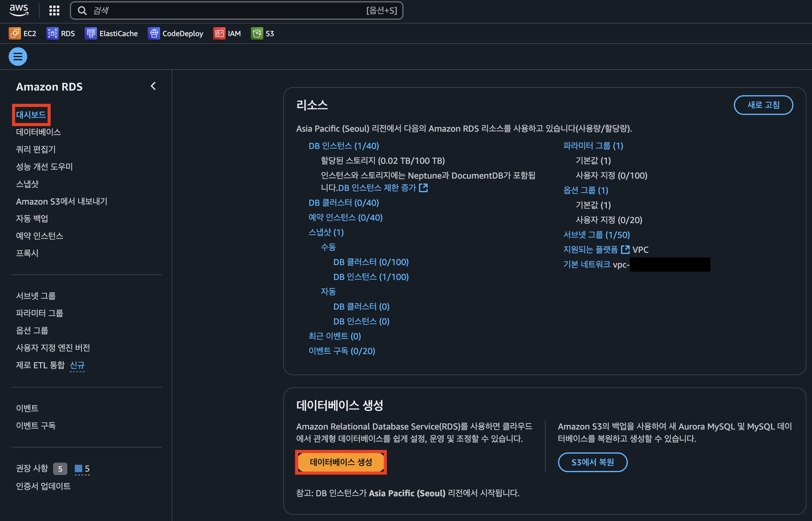Open the EC2 shortcut icon

(x=15, y=33)
